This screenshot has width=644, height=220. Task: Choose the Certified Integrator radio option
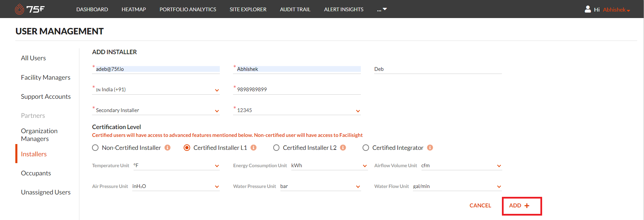click(366, 148)
